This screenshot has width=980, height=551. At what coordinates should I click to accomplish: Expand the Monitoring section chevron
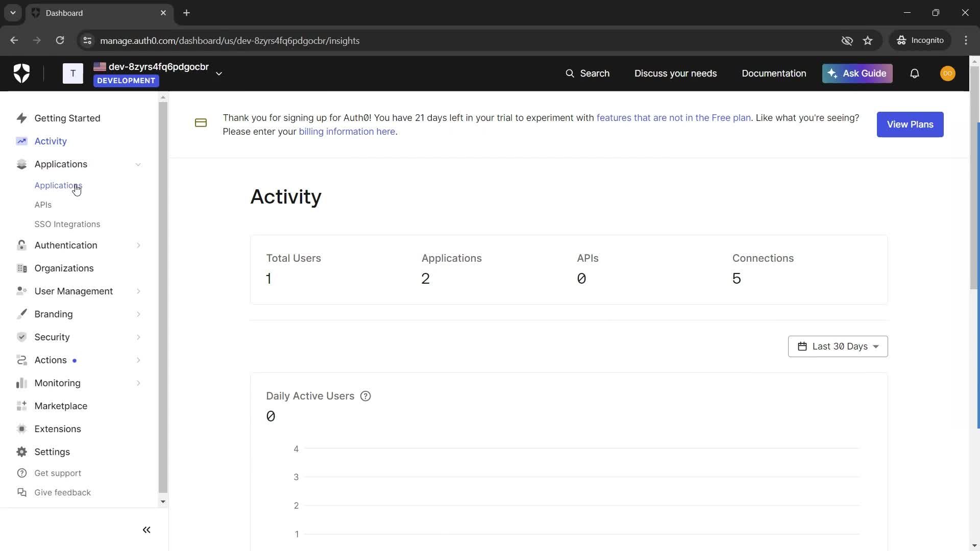click(138, 383)
